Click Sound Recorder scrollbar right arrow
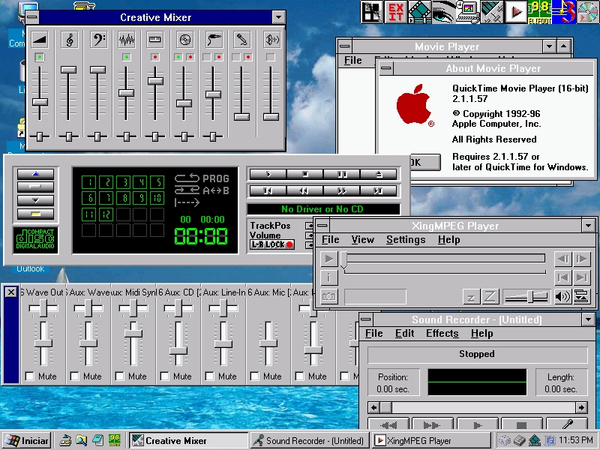Screen dimensions: 600x450 pos(582,408)
